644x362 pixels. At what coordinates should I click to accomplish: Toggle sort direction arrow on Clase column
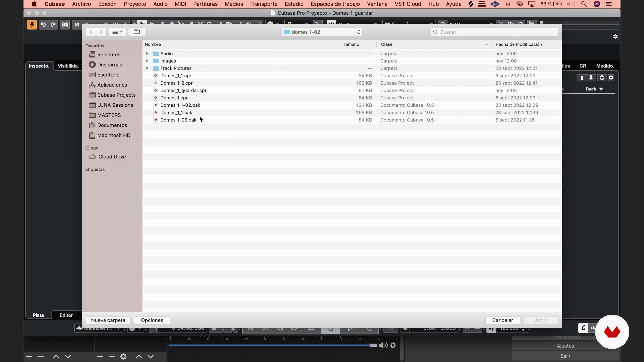[487, 44]
